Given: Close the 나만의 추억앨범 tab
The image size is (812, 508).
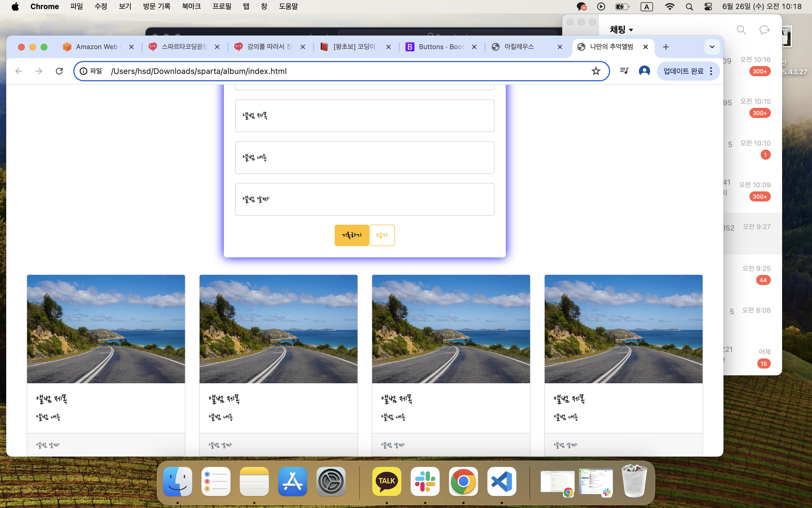Looking at the screenshot, I should tap(646, 47).
